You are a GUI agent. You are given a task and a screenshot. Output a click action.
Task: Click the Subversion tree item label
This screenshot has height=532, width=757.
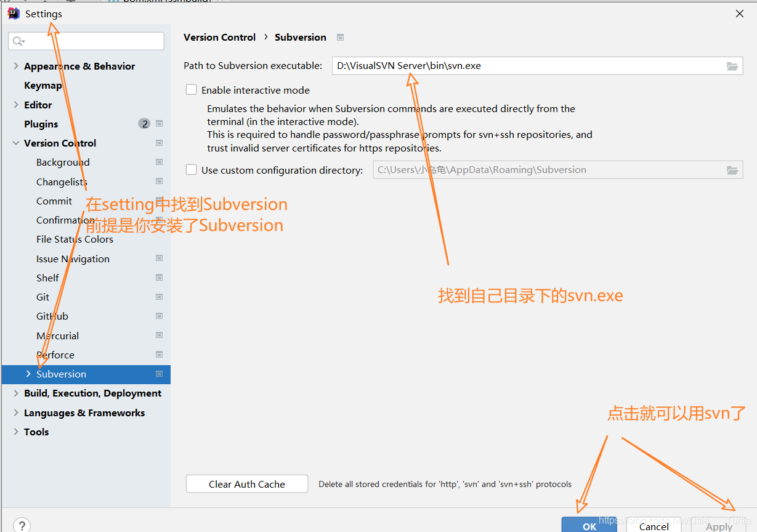coord(61,374)
